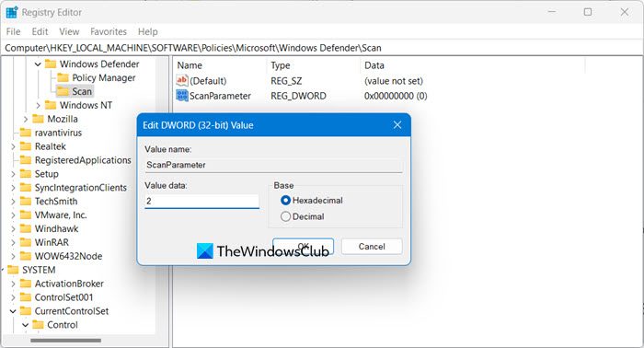Click the (Default) string value icon
The height and width of the screenshot is (348, 644).
pos(181,80)
